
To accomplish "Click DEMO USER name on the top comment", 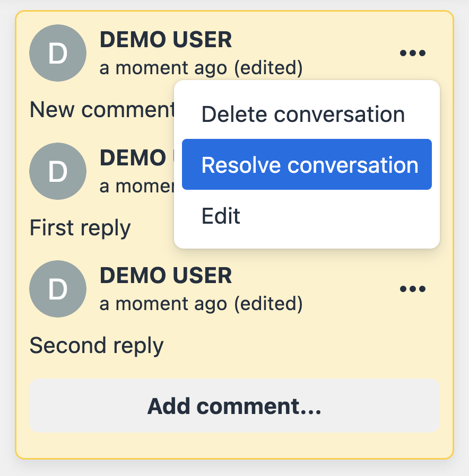I will pos(166,39).
